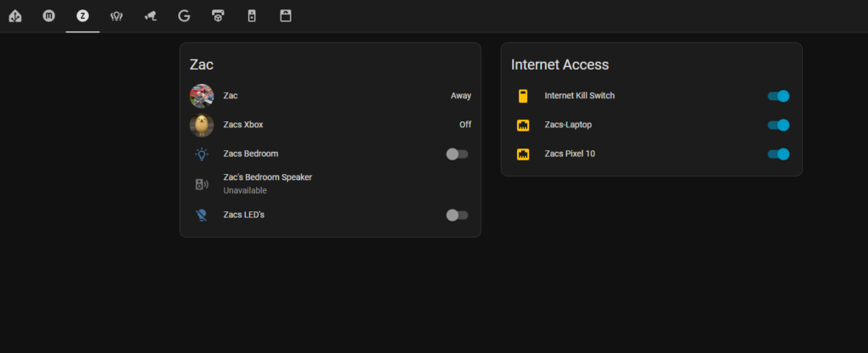868x353 pixels.
Task: Open the speaker view icon in top bar
Action: [252, 15]
